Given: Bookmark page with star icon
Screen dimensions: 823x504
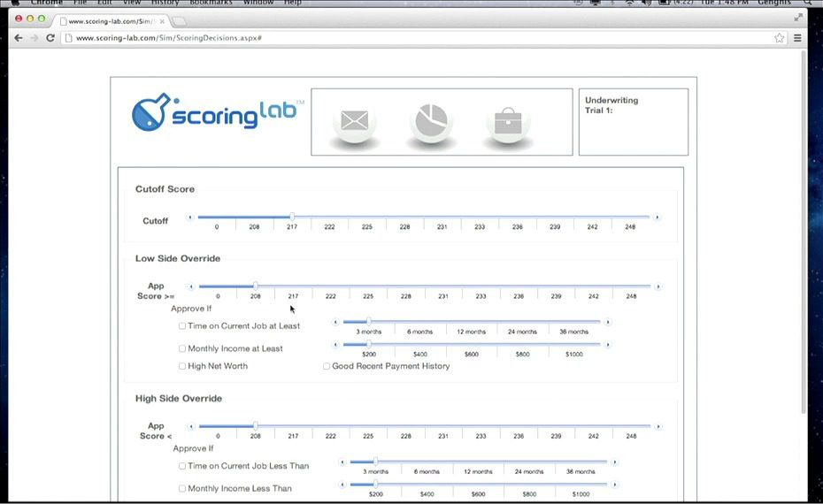Looking at the screenshot, I should click(x=779, y=38).
